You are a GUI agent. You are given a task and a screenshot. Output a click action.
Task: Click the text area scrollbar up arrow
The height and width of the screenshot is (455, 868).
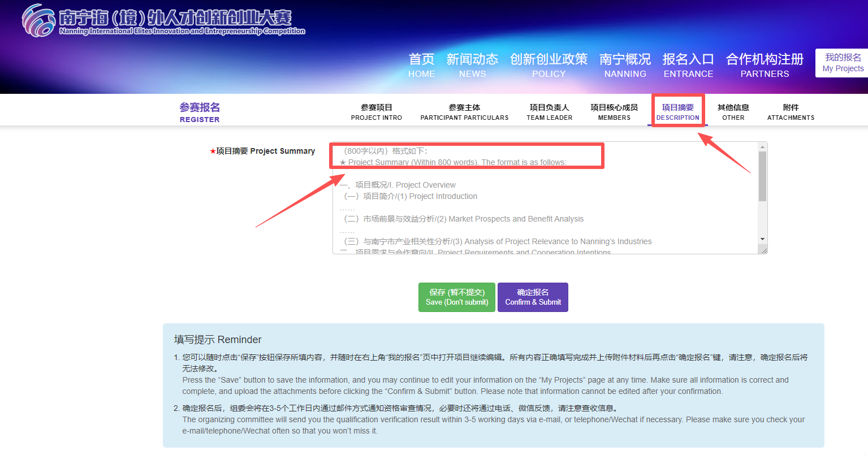coord(762,147)
